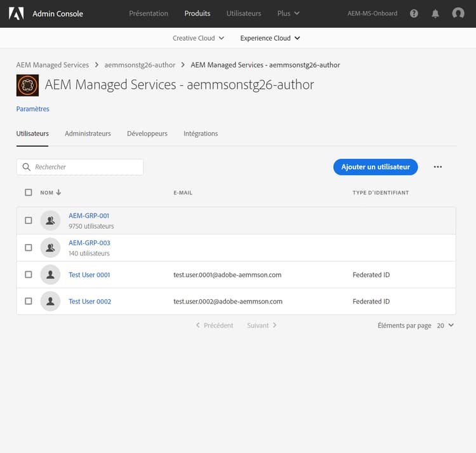This screenshot has width=476, height=453.
Task: Open the help question mark icon
Action: coord(414,13)
